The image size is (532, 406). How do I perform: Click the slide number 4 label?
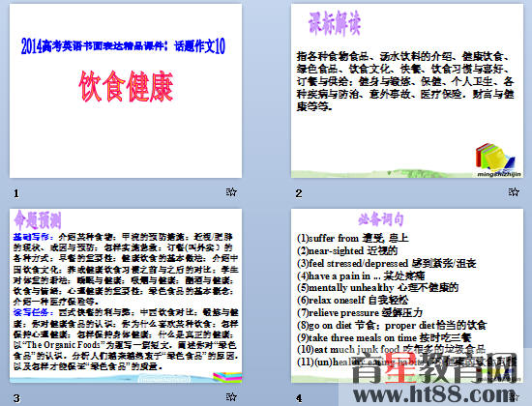tap(299, 398)
